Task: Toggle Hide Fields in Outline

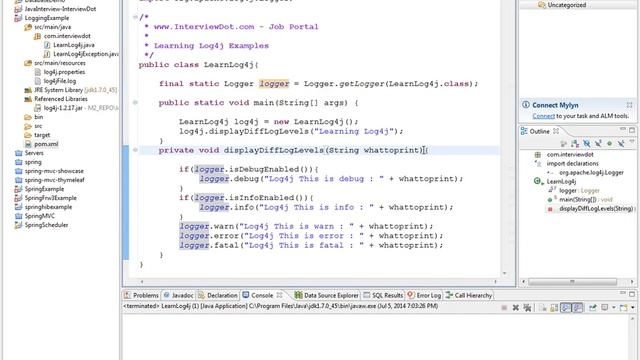Action: tap(587, 144)
